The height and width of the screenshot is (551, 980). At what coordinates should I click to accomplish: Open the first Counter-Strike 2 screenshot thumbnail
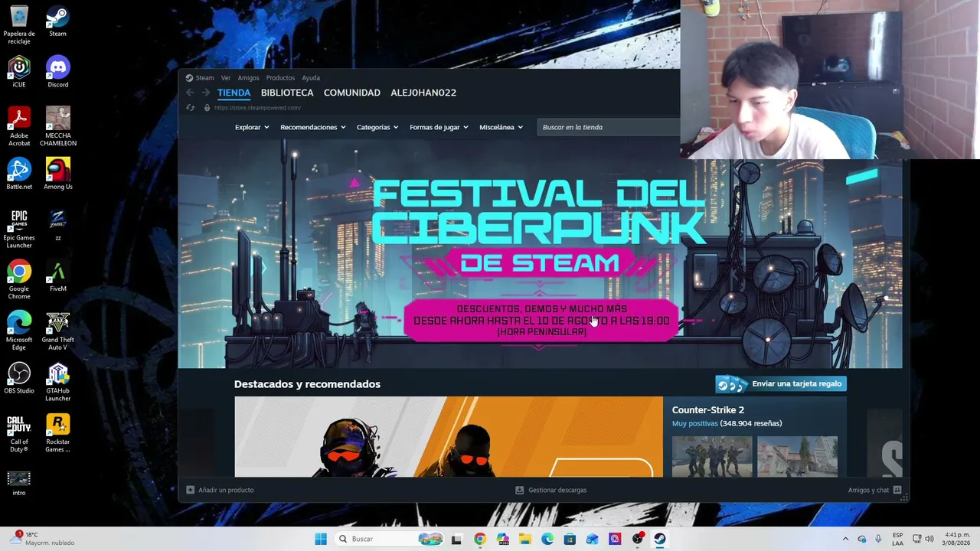point(712,457)
